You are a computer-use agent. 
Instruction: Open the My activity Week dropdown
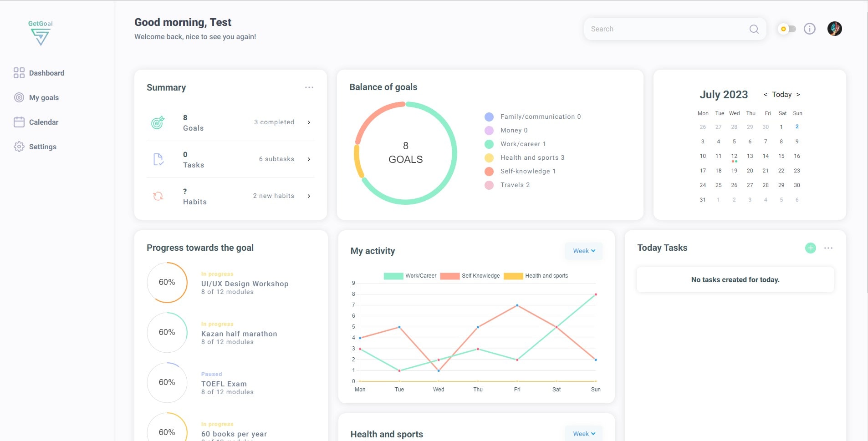[x=584, y=251]
